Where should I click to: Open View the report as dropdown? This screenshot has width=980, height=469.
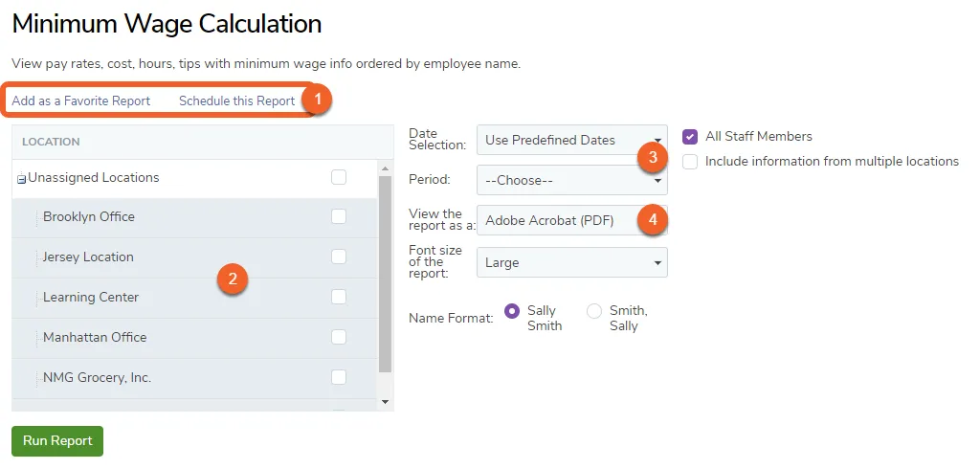pos(572,220)
